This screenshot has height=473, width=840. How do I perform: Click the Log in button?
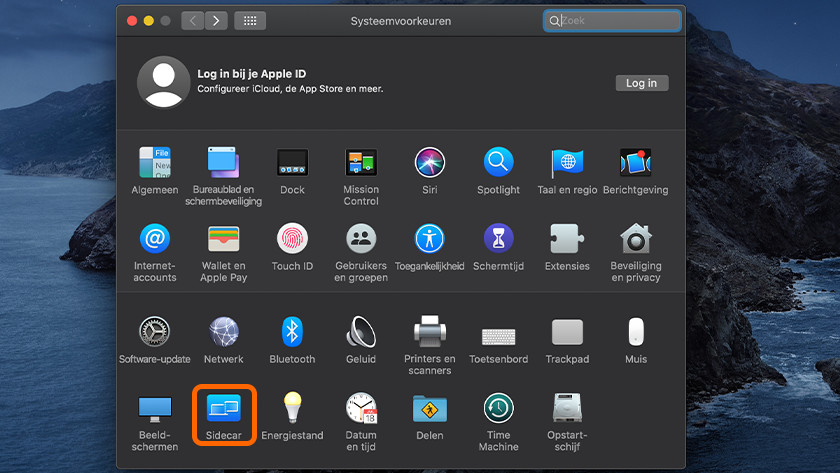[x=641, y=83]
